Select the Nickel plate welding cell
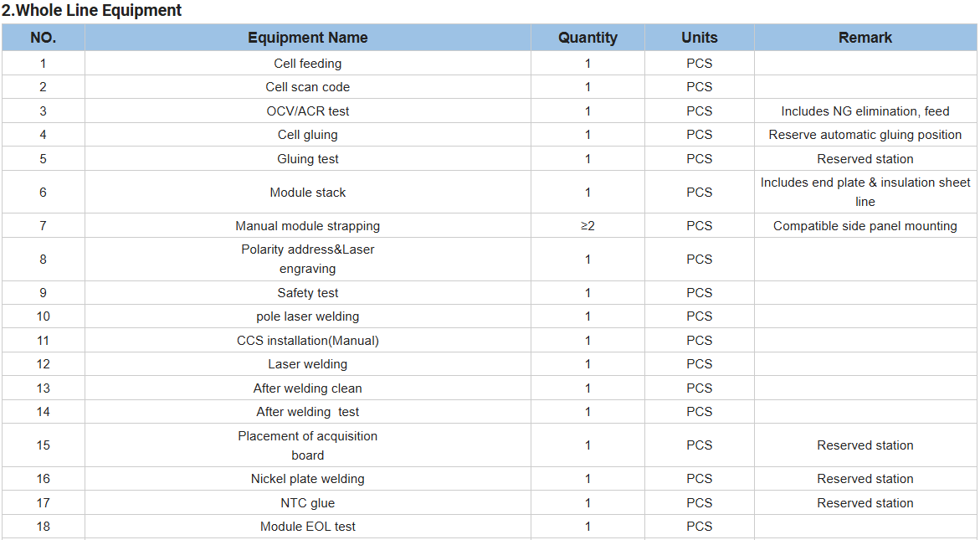Screen dimensions: 980x540 coord(307,479)
